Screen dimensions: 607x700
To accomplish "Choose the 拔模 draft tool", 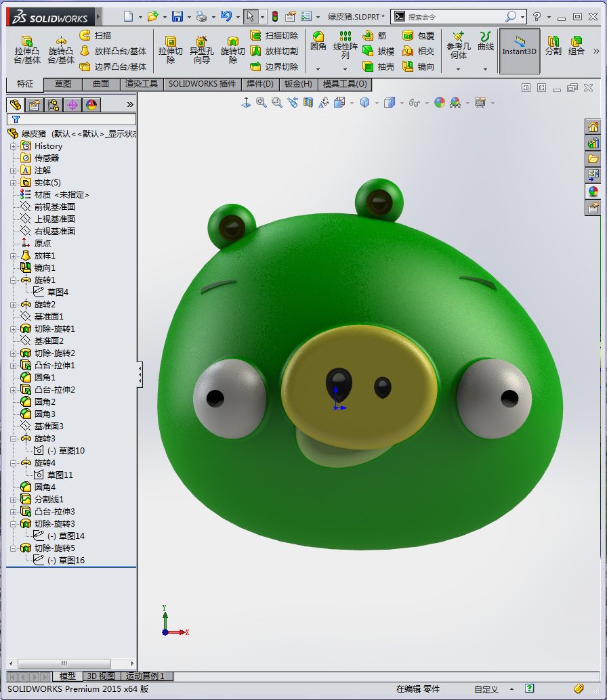I will [378, 51].
